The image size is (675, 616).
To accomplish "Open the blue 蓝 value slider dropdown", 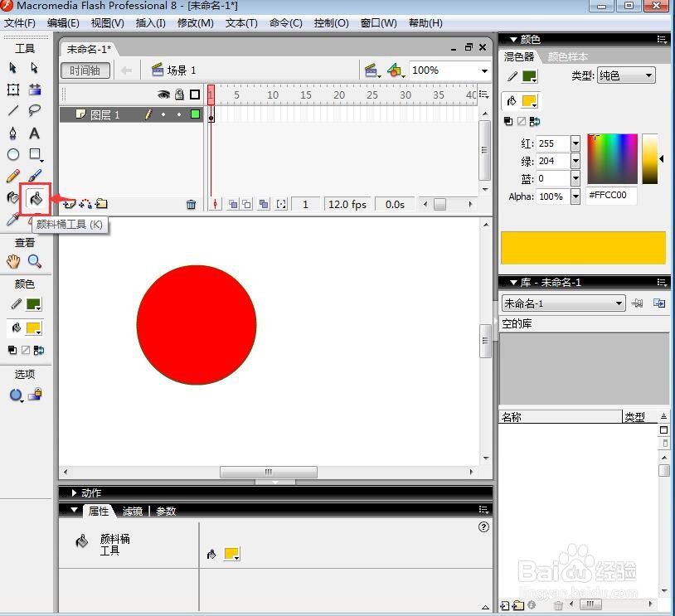I will coord(575,178).
